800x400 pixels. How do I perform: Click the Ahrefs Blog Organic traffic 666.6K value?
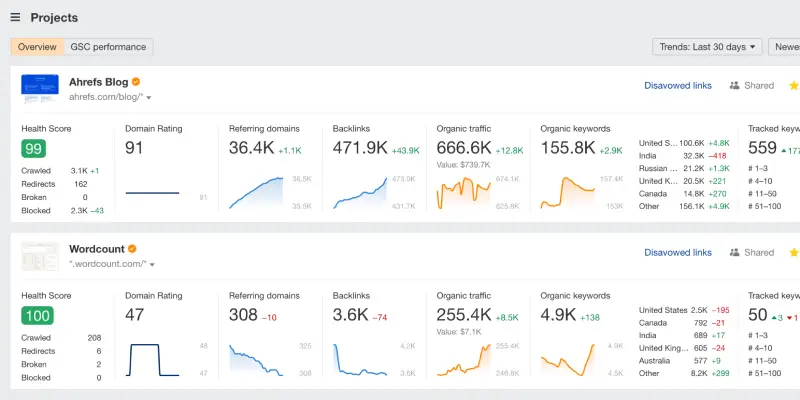[x=464, y=148]
